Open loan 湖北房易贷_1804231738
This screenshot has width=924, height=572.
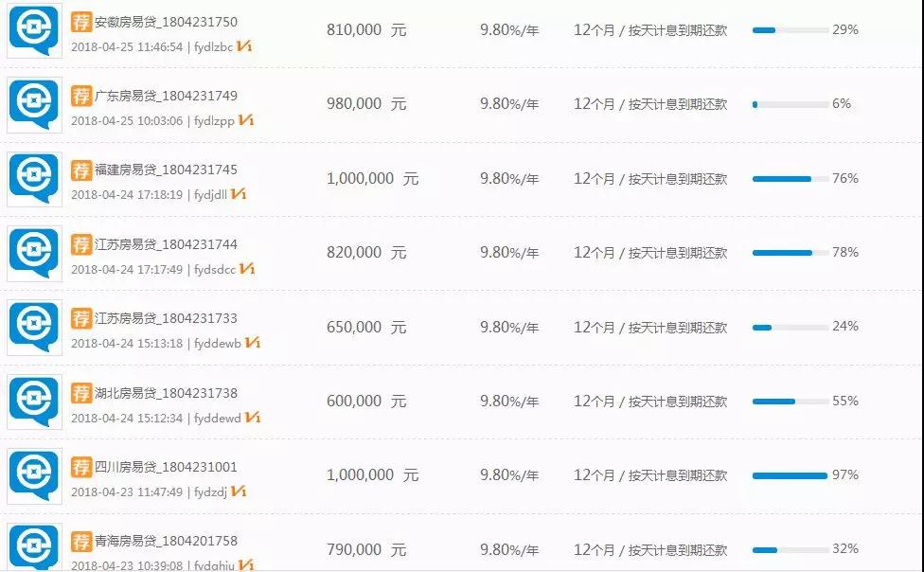tap(166, 393)
